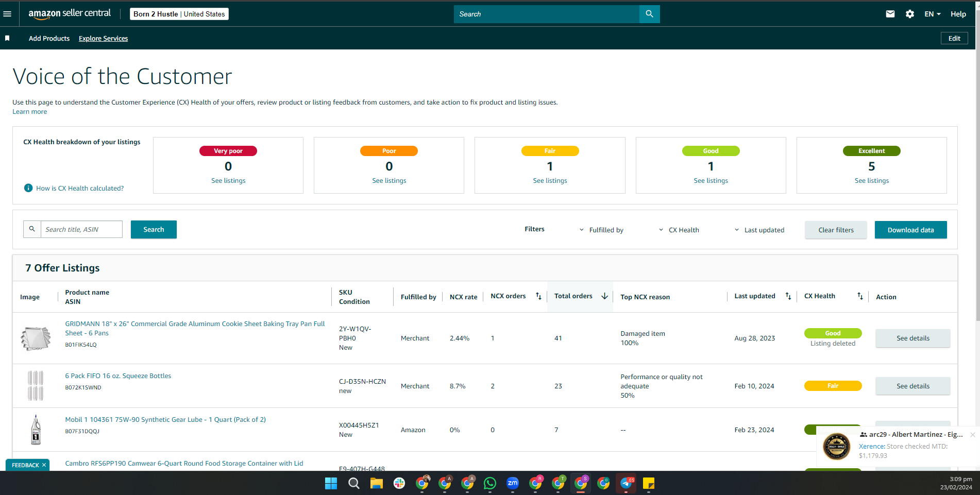Switch to Chrome profile T in taskbar
This screenshot has width=980, height=495.
[x=558, y=483]
